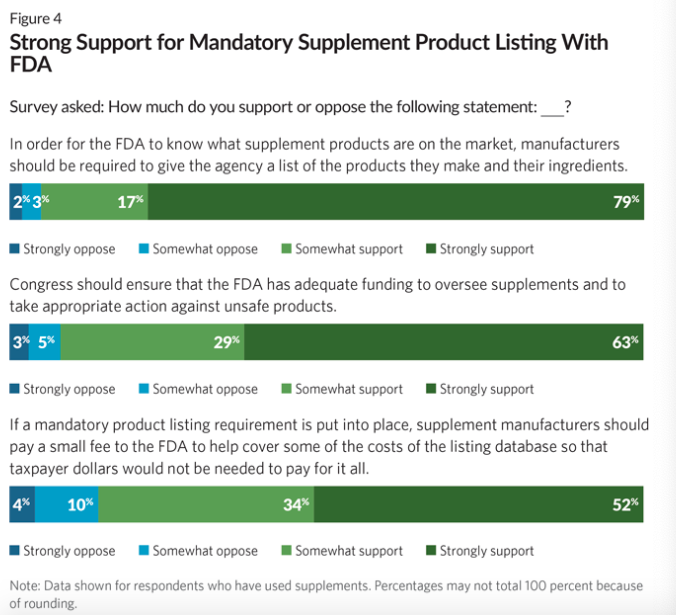Click the 3% somewhat oppose segment in the first bar
The height and width of the screenshot is (615, 676).
[x=31, y=202]
